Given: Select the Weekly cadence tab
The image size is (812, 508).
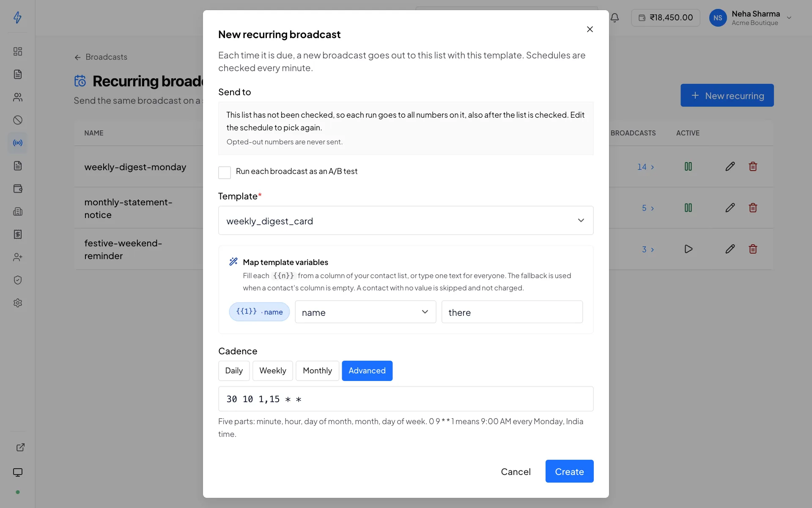Looking at the screenshot, I should pyautogui.click(x=273, y=371).
